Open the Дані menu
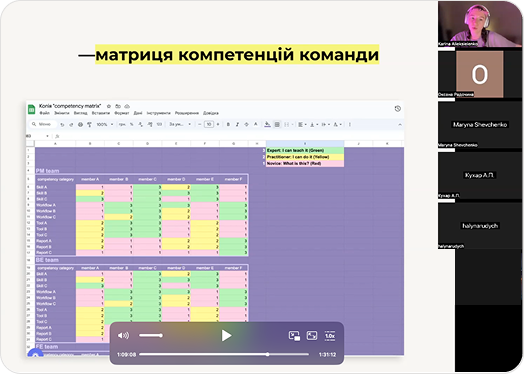Image resolution: width=524 pixels, height=374 pixels. point(138,113)
